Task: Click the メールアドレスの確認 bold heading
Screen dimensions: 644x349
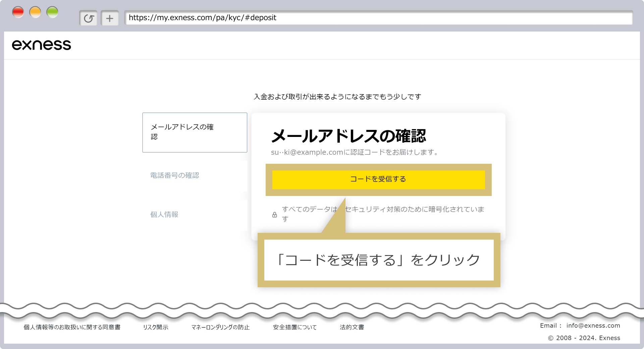Action: (348, 136)
